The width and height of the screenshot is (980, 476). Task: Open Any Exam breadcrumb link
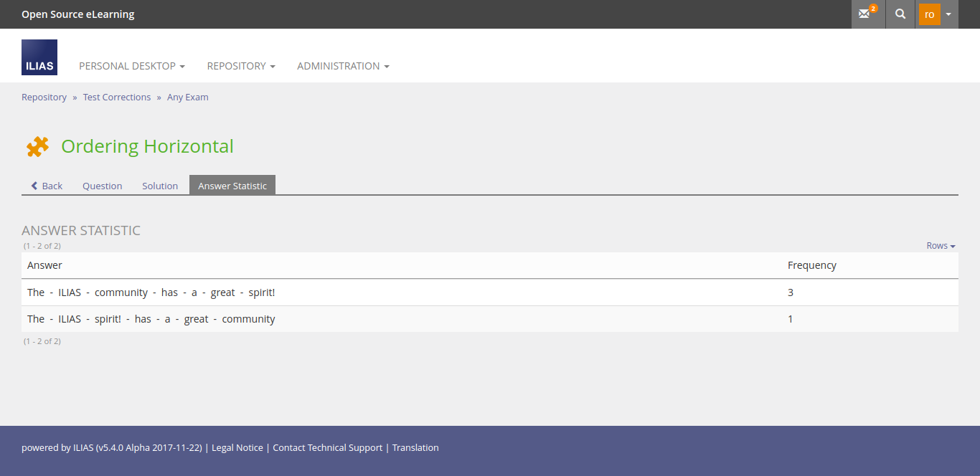coord(188,97)
